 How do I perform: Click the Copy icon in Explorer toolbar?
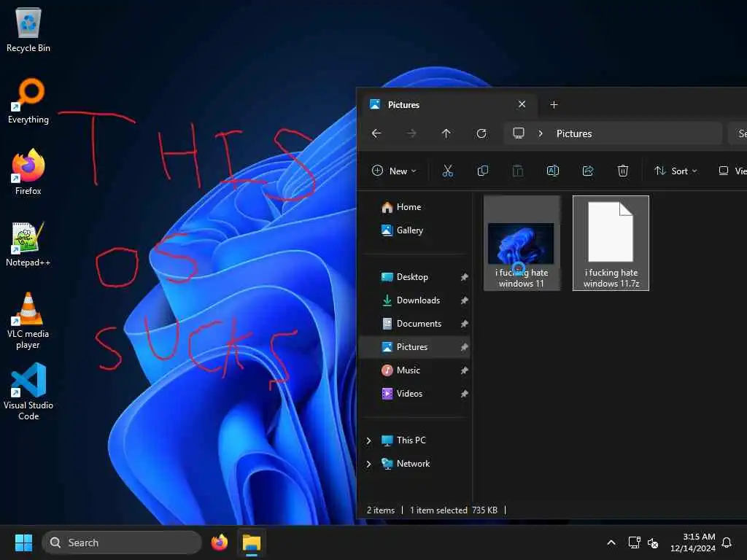(483, 171)
